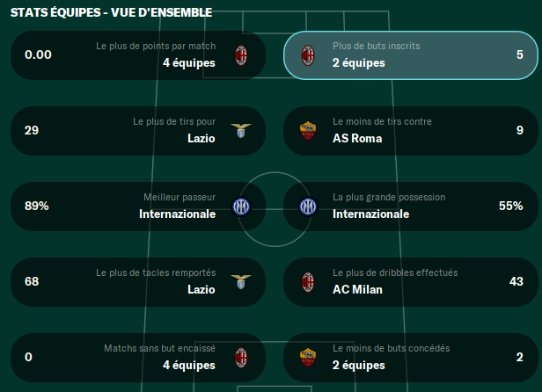Image resolution: width=542 pixels, height=392 pixels.
Task: Click AS Roma crest in moins de tirs contre card
Action: [308, 131]
